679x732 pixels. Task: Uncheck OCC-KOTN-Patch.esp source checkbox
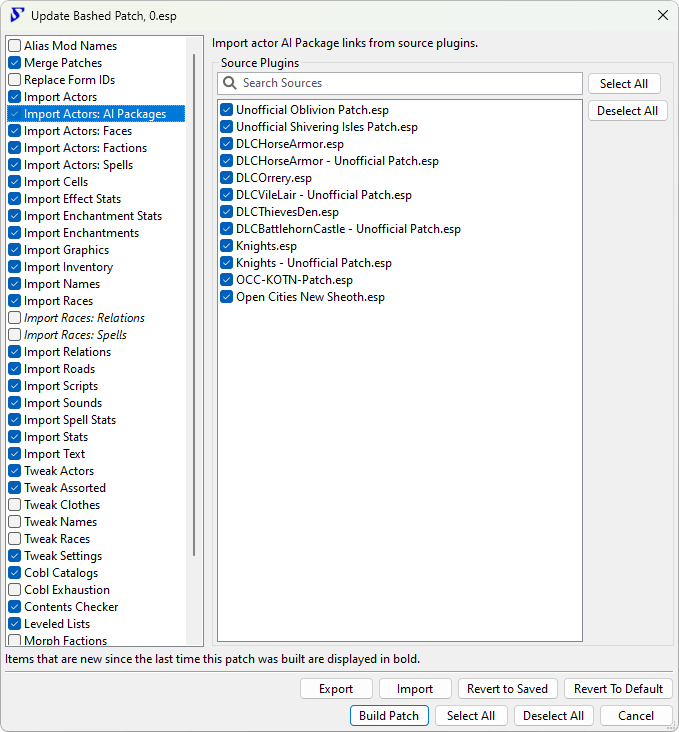[x=226, y=280]
